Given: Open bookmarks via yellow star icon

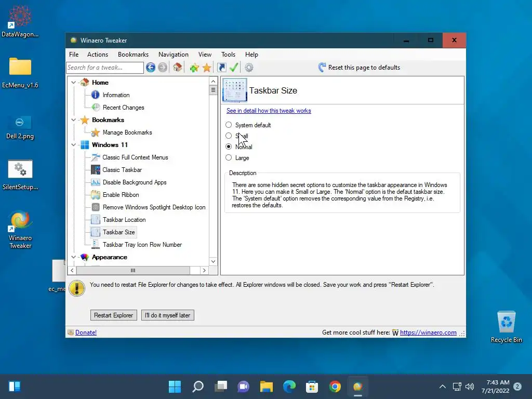Looking at the screenshot, I should 207,68.
